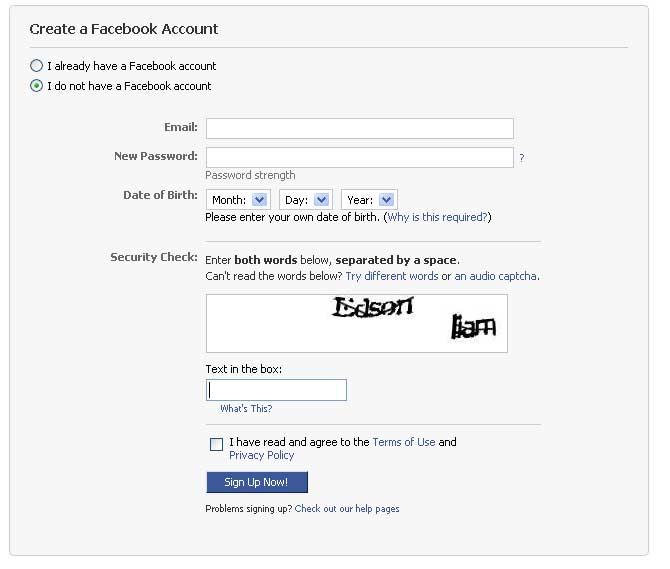Image resolution: width=670 pixels, height=569 pixels.
Task: Expand the Year dropdown
Action: (x=369, y=199)
